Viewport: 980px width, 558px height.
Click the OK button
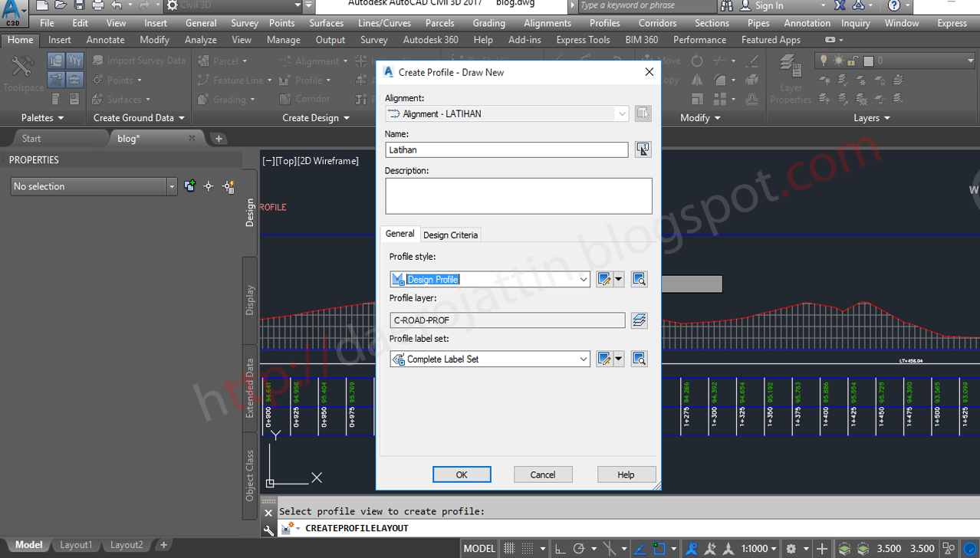(462, 474)
